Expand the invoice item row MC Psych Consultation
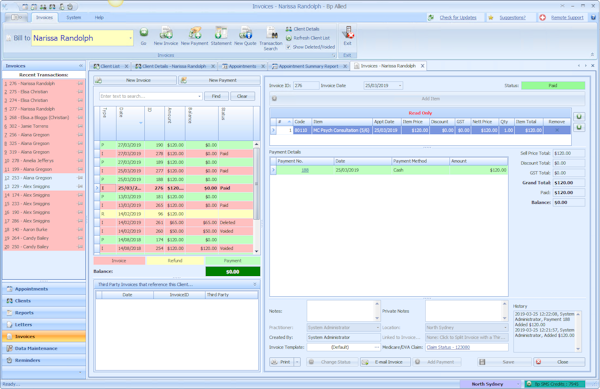This screenshot has height=389, width=600. [x=273, y=130]
